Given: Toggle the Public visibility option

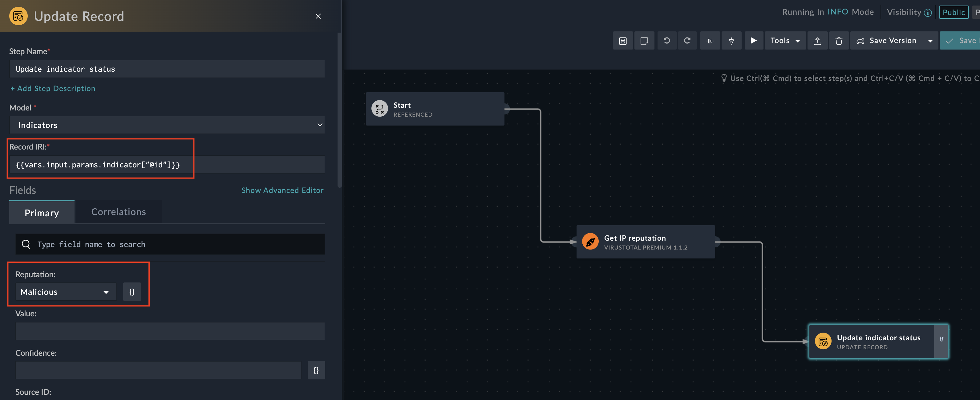Looking at the screenshot, I should [954, 12].
